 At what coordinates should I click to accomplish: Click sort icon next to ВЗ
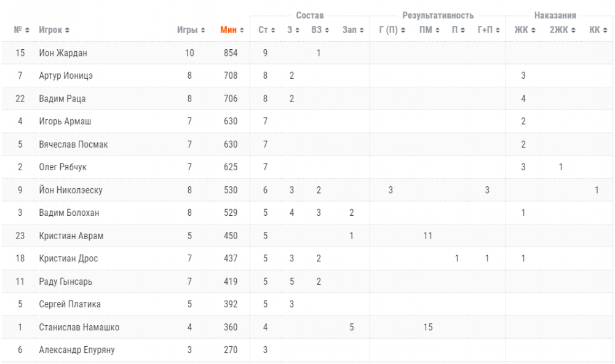pos(327,30)
